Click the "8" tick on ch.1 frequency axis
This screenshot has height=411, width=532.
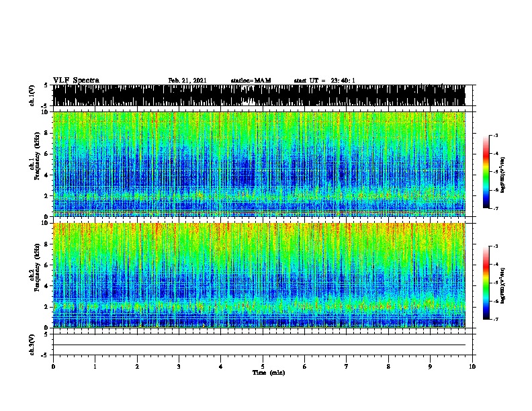pos(47,133)
